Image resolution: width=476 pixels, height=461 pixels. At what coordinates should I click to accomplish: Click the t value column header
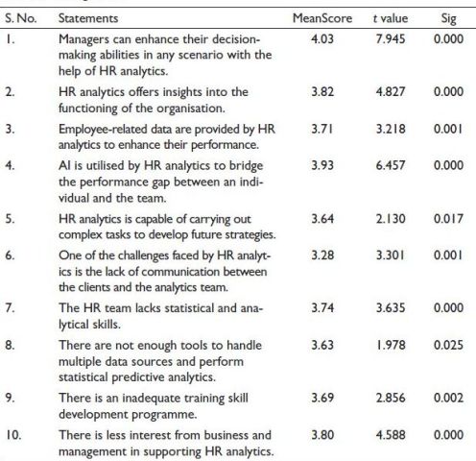pos(391,18)
